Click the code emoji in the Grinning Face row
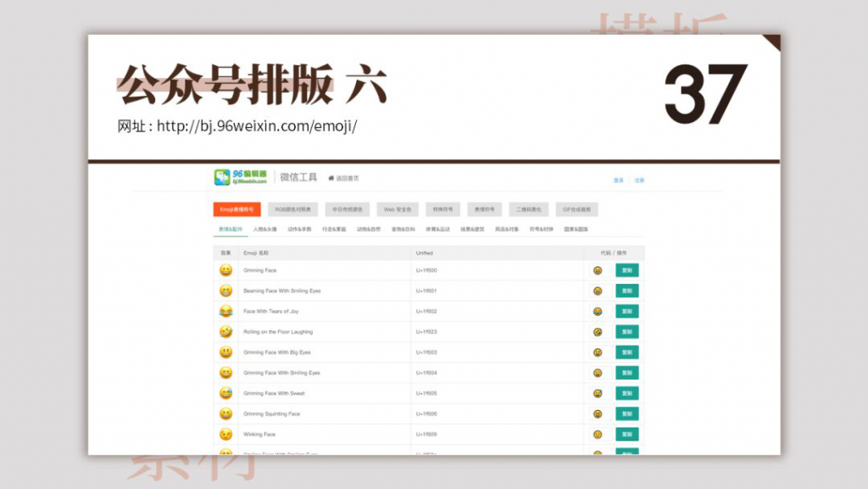Viewport: 868px width, 489px height. pos(598,270)
